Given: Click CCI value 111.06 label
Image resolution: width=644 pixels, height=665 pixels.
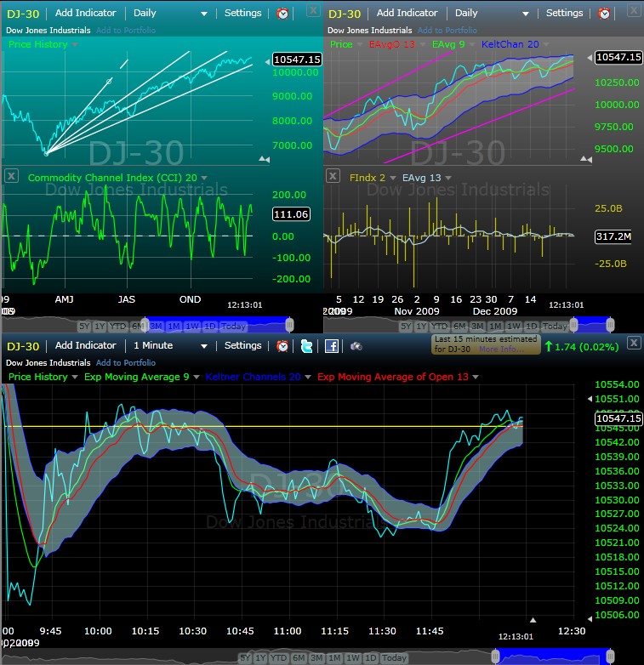Looking at the screenshot, I should coord(291,214).
